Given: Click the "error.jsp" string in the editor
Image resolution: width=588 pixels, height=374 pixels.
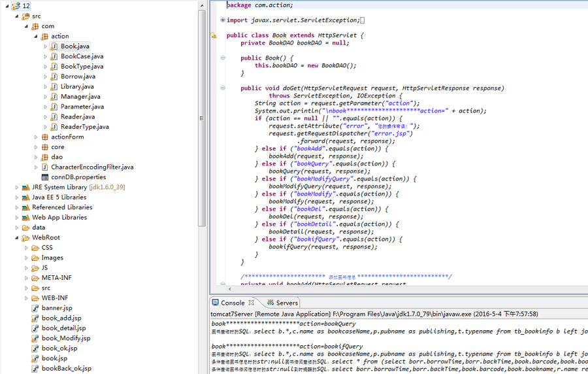Looking at the screenshot, I should [x=391, y=133].
